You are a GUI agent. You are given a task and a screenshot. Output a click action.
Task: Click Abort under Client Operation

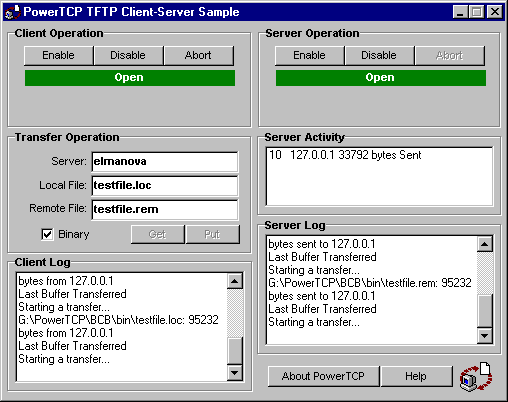198,55
